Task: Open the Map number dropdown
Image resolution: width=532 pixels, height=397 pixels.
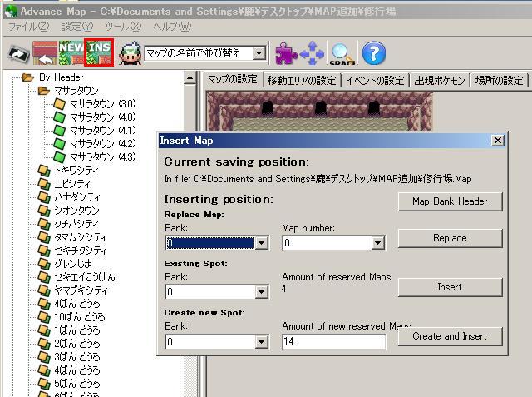Action: click(x=378, y=243)
